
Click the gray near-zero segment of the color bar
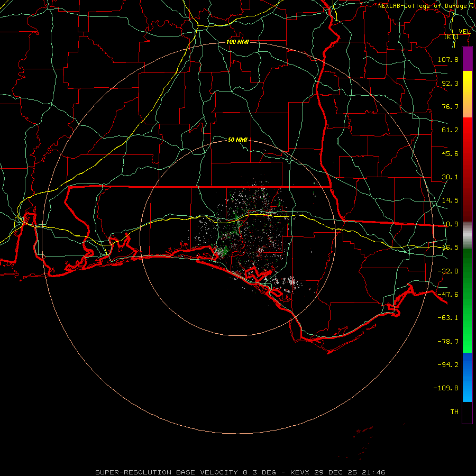(467, 235)
